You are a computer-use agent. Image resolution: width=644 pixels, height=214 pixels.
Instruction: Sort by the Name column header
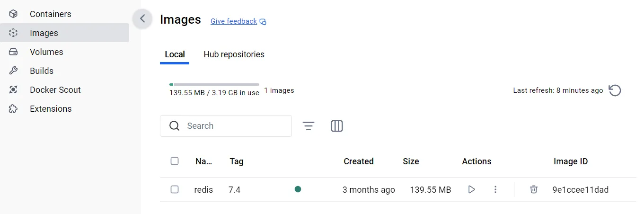204,161
